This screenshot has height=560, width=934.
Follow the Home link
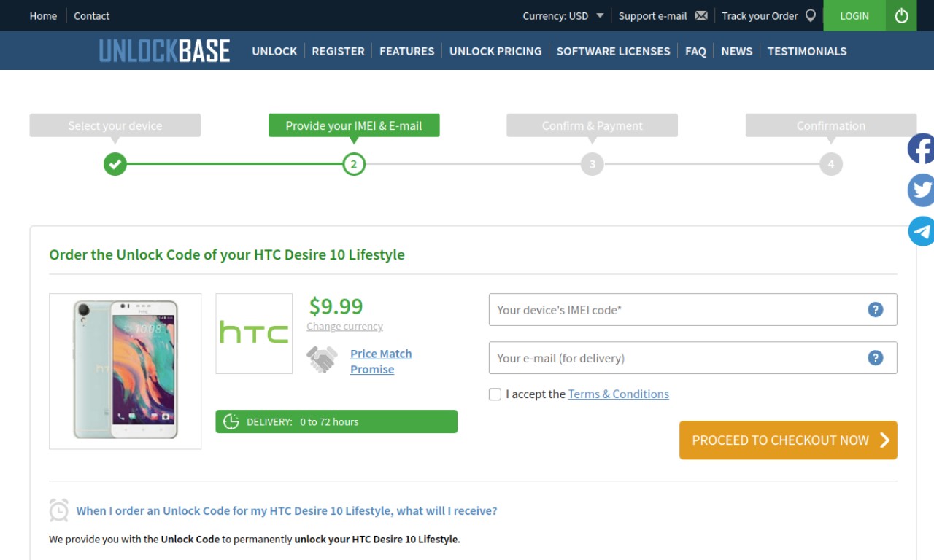(x=43, y=15)
